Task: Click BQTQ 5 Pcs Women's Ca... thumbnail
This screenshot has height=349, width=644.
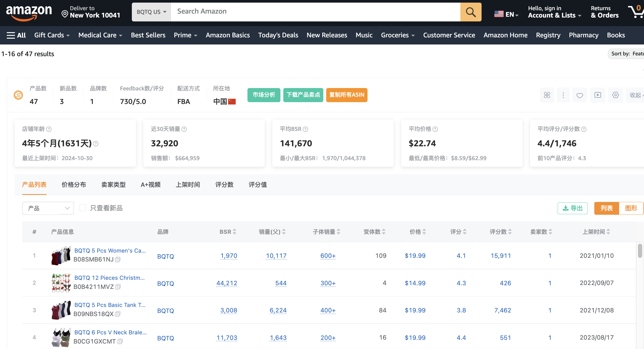Action: pos(61,256)
